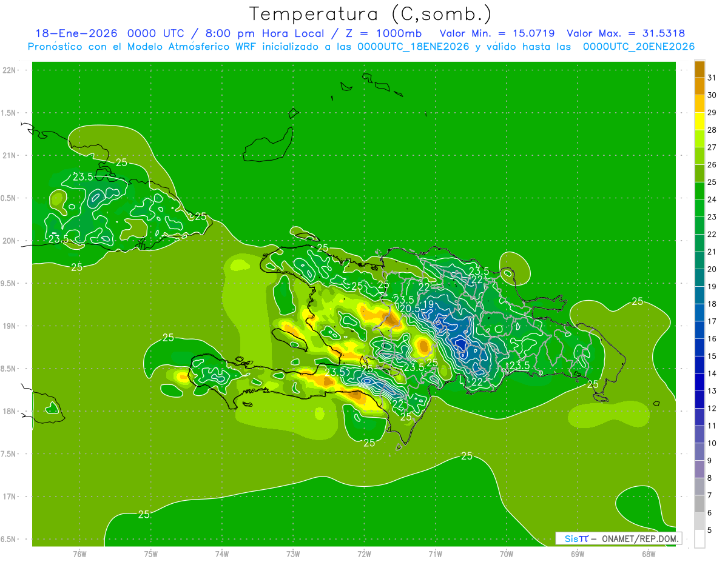Click the "71W" longitude axis label

pos(435,554)
